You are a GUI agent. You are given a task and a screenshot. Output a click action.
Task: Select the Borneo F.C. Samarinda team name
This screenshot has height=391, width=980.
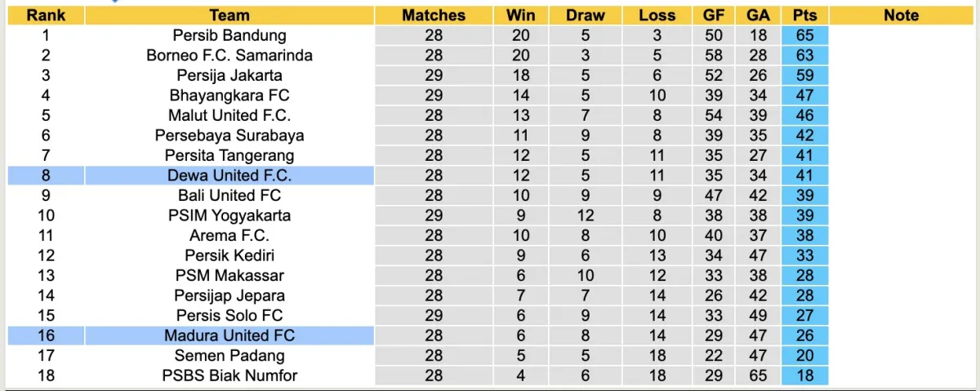click(229, 56)
